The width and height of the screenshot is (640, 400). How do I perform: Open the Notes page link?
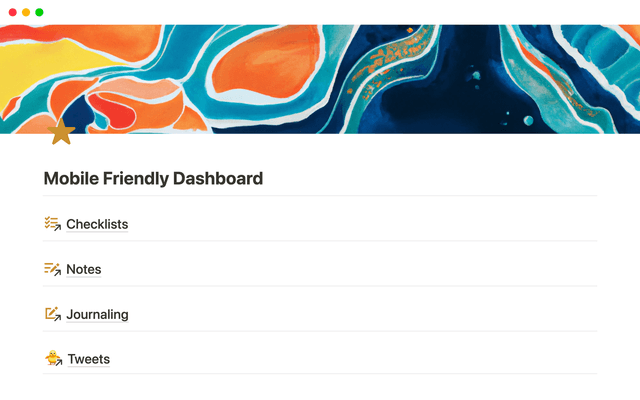click(84, 269)
